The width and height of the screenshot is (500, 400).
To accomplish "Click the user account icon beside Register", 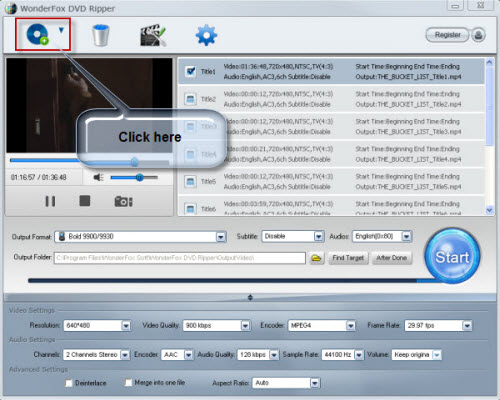I will (478, 35).
